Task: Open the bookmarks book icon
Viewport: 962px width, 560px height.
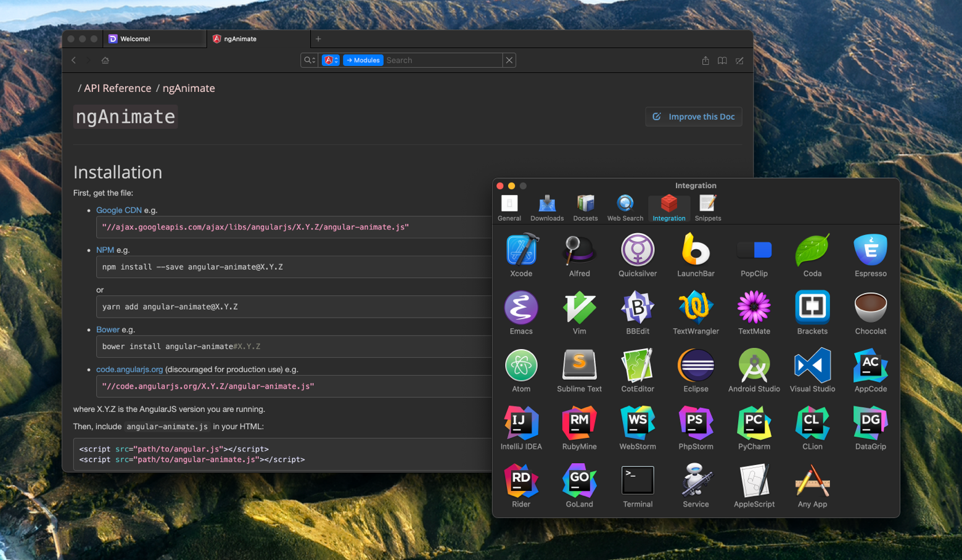Action: point(722,60)
